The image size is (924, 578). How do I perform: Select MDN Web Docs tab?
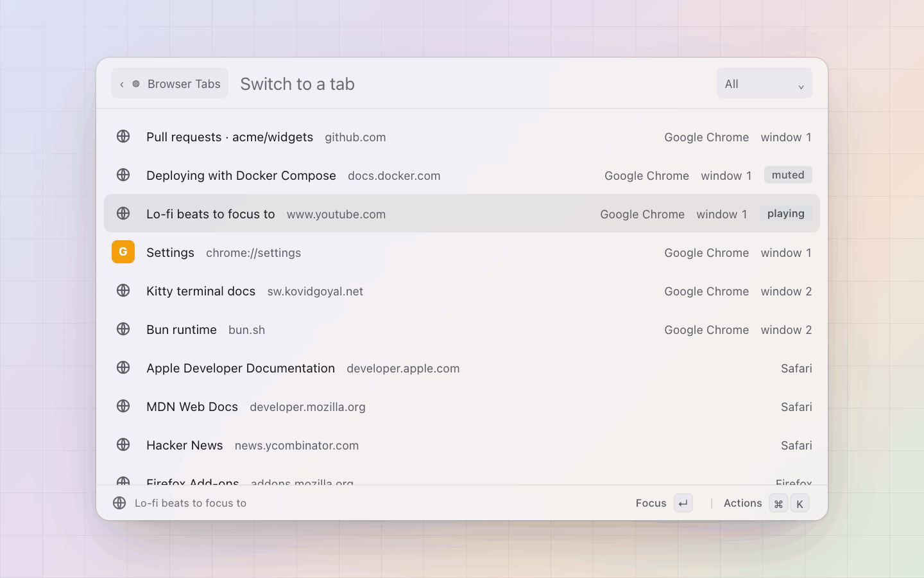[462, 406]
